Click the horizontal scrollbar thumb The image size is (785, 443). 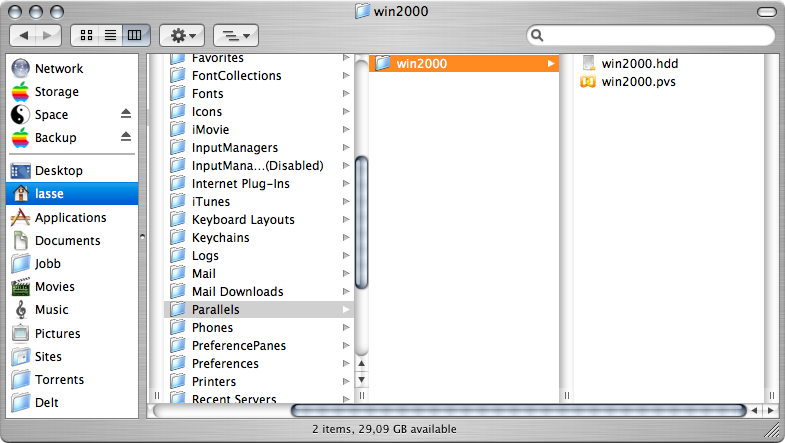coord(519,410)
